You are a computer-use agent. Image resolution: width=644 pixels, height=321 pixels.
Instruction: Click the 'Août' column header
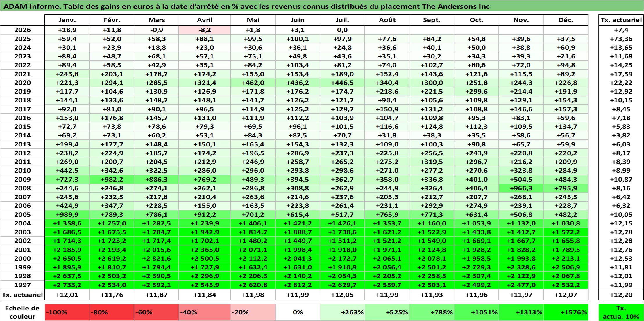tap(387, 20)
